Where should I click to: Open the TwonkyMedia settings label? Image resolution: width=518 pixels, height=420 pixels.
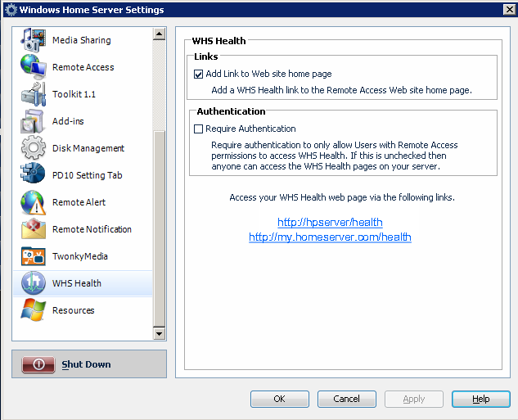pos(80,256)
